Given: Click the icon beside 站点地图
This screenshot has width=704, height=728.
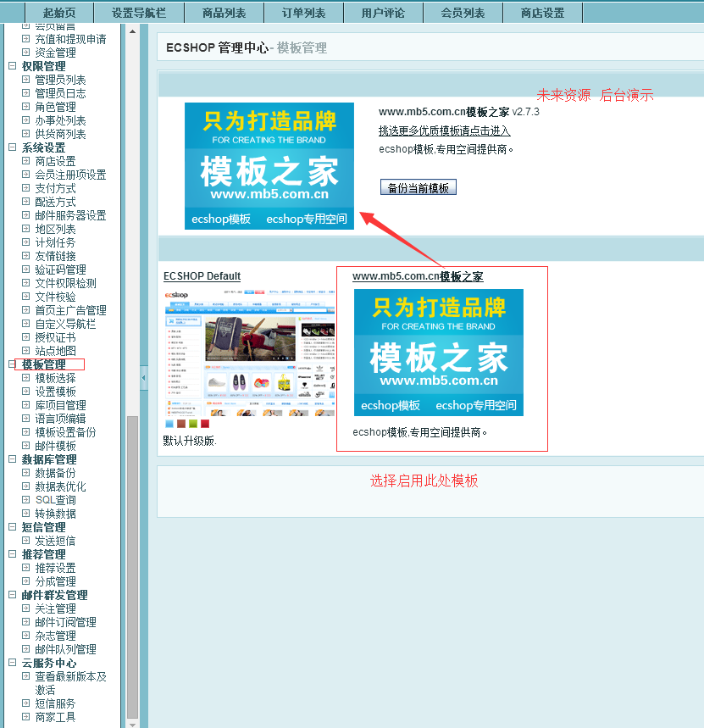Looking at the screenshot, I should (x=26, y=351).
